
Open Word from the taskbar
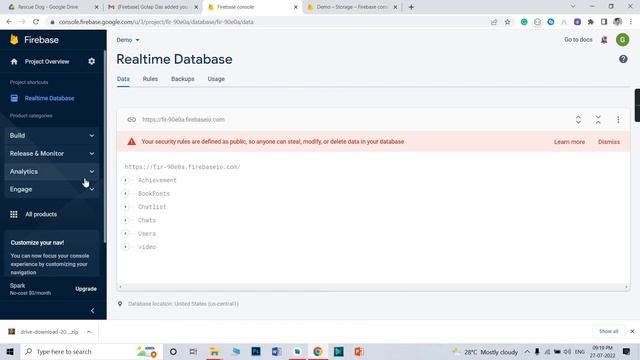point(276,351)
